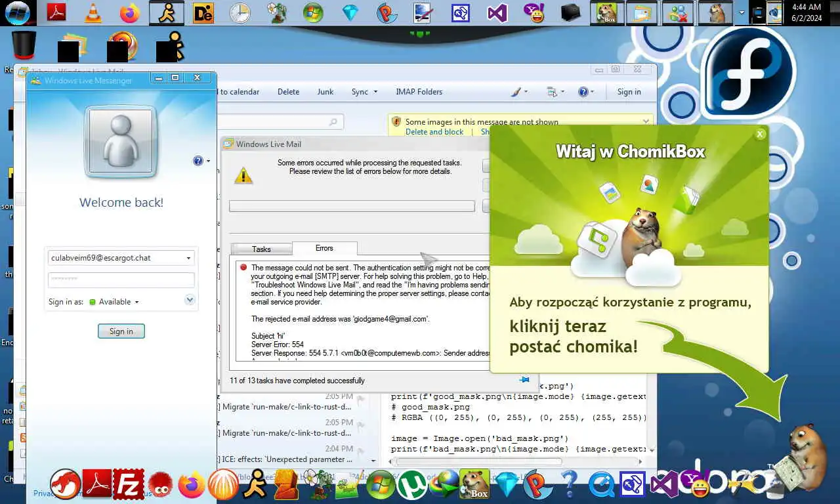Launch QuickTime Player from the bottom dock
This screenshot has height=504, width=840.
[x=602, y=485]
